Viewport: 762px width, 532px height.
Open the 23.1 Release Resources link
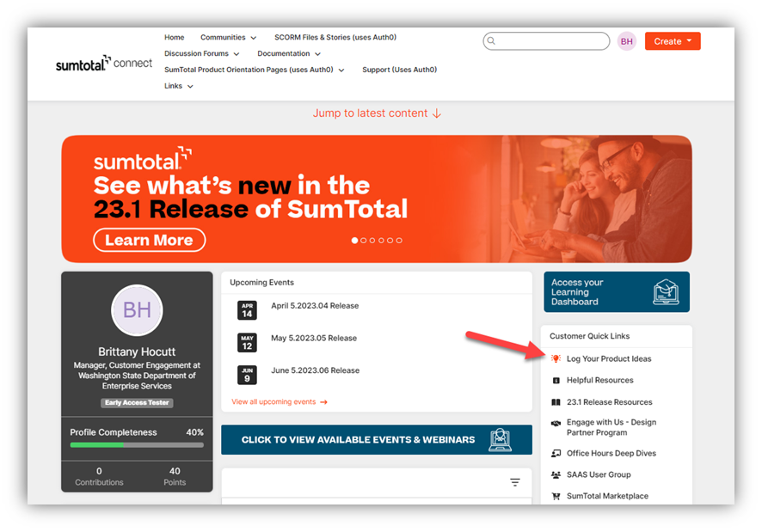point(610,402)
